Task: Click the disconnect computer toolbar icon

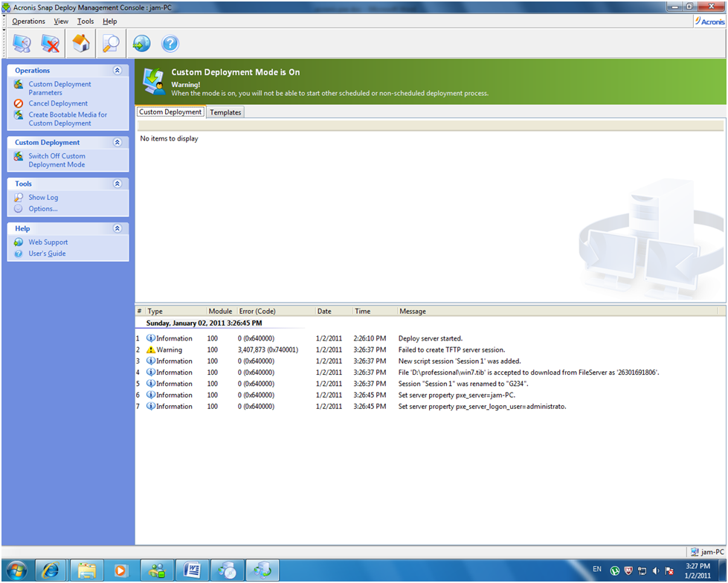Action: point(51,43)
